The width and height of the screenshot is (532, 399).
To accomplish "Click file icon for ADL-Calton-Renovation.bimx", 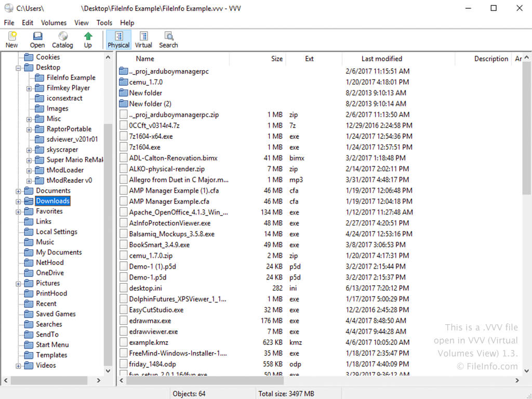I will pos(124,158).
